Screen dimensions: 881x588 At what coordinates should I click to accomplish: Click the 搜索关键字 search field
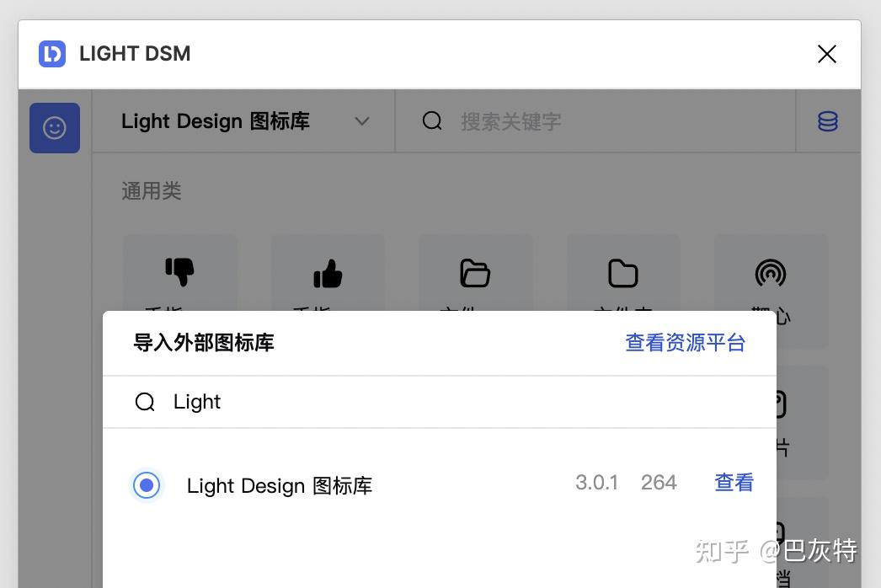tap(595, 120)
